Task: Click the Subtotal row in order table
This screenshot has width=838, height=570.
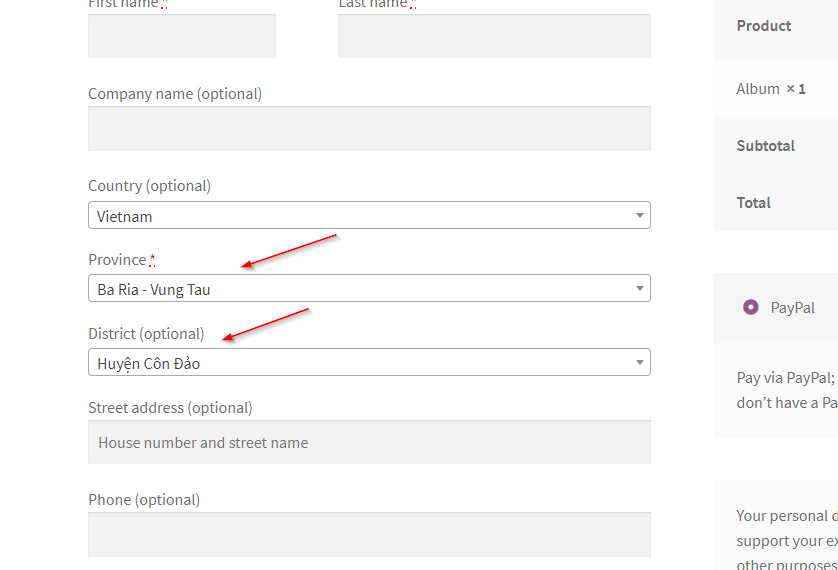Action: click(766, 146)
